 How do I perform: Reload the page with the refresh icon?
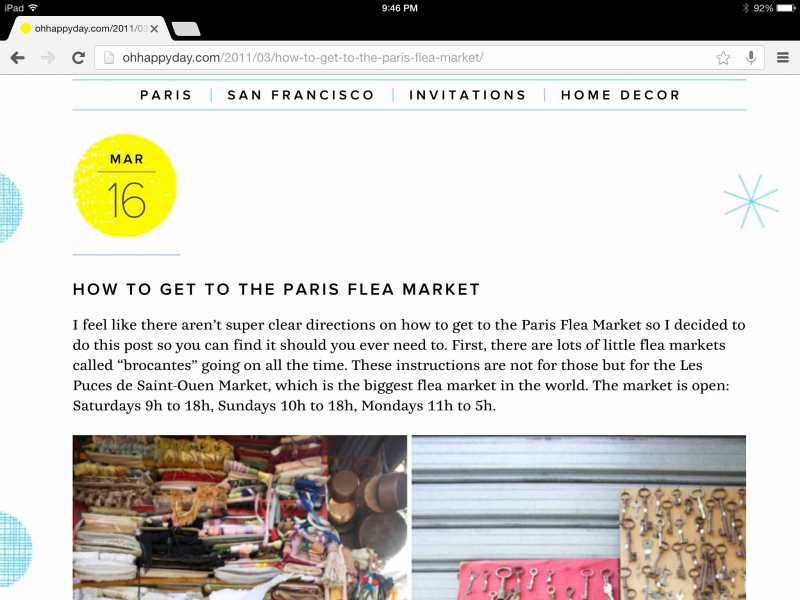click(x=79, y=58)
